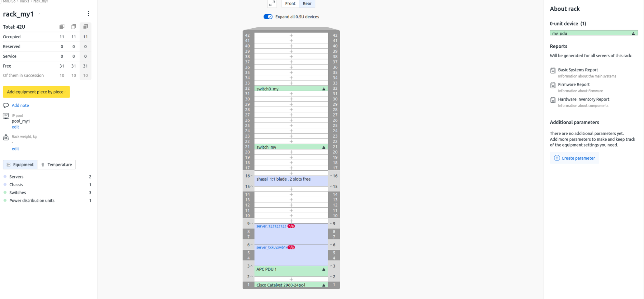Click the Add note link

click(20, 106)
